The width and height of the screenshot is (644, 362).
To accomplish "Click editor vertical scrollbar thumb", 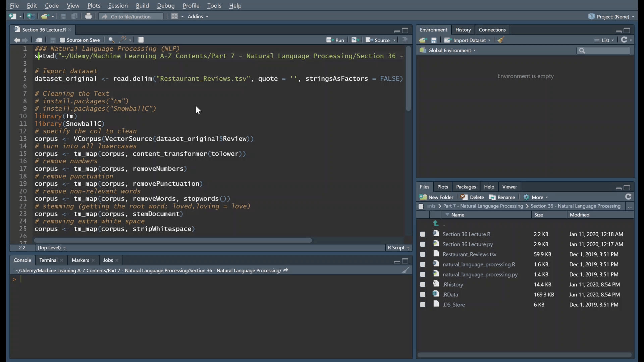I will tap(408, 79).
